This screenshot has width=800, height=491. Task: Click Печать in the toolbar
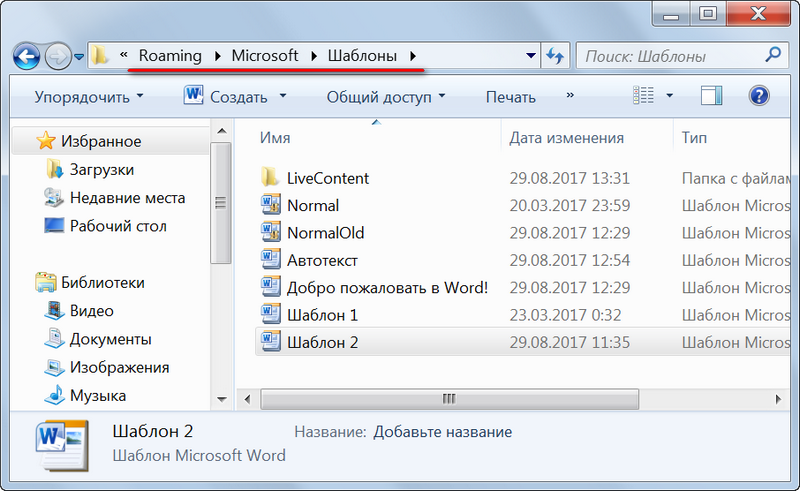tap(511, 96)
